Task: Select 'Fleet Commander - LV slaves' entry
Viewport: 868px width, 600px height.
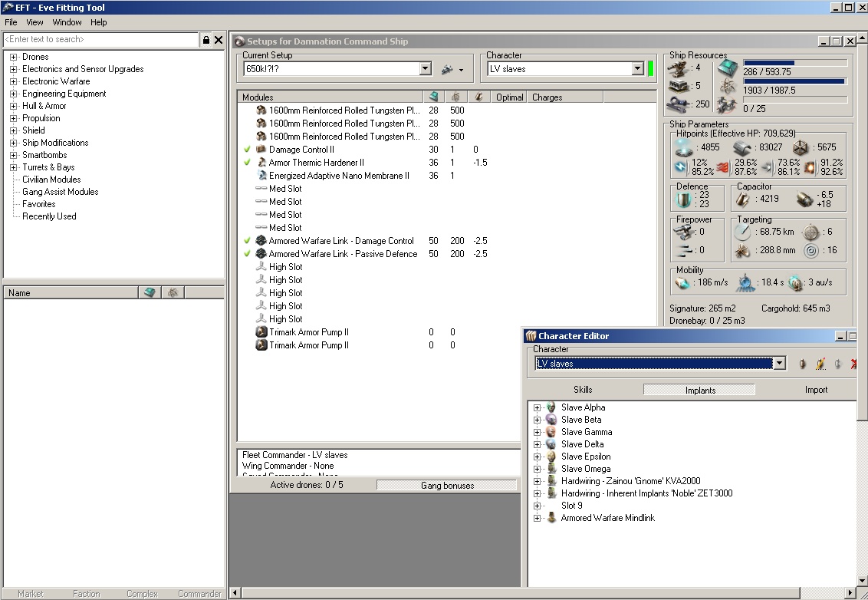Action: pyautogui.click(x=295, y=455)
